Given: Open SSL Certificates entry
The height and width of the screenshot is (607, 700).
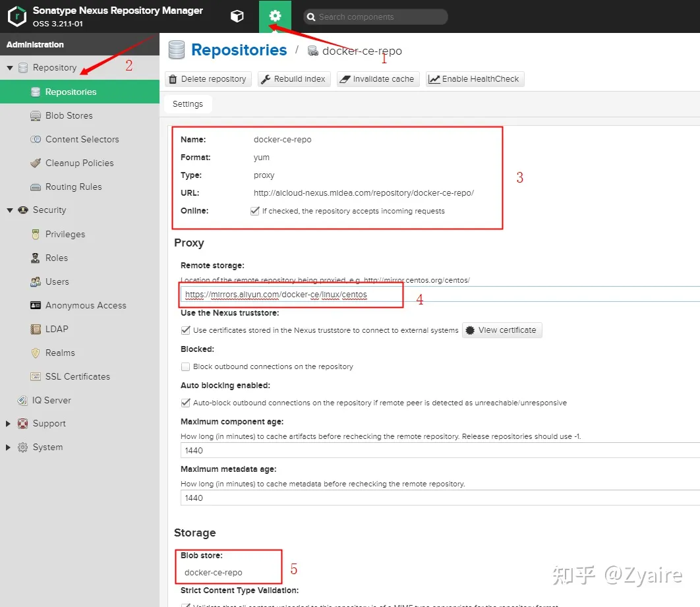Looking at the screenshot, I should point(78,377).
